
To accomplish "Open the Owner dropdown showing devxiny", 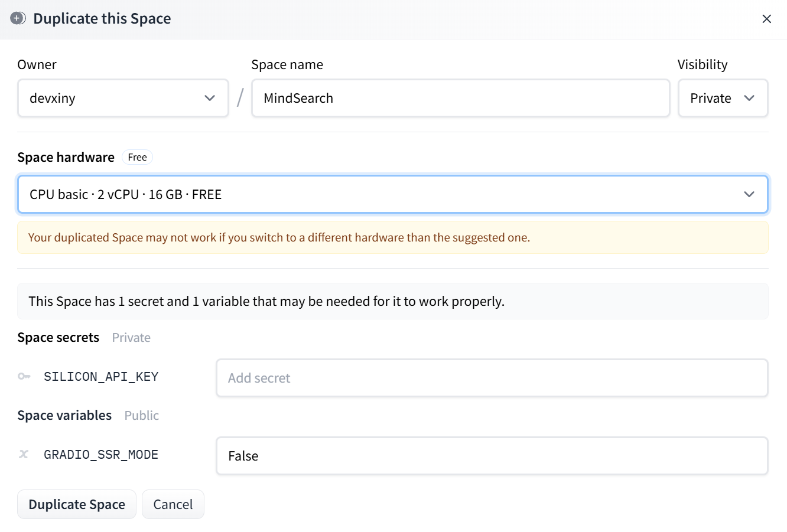I will click(123, 98).
